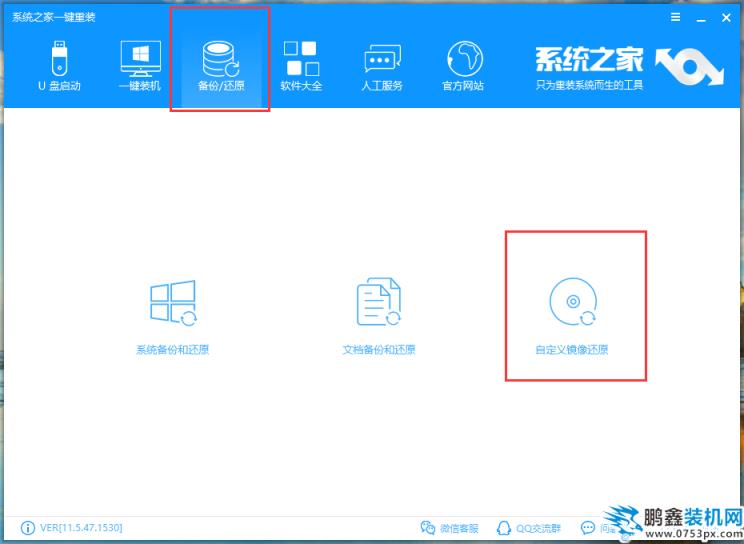This screenshot has width=744, height=544.
Task: Open the 人工服务 support tab
Action: pos(382,66)
